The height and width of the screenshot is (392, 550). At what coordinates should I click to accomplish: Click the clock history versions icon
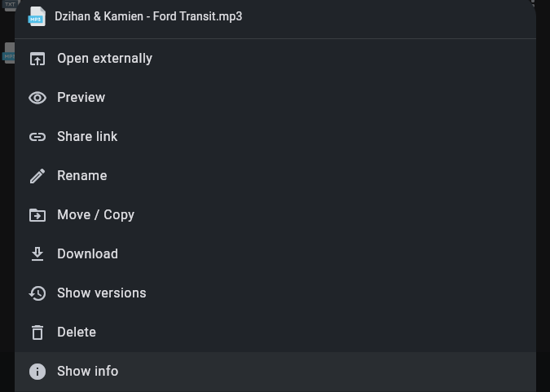[x=37, y=293]
